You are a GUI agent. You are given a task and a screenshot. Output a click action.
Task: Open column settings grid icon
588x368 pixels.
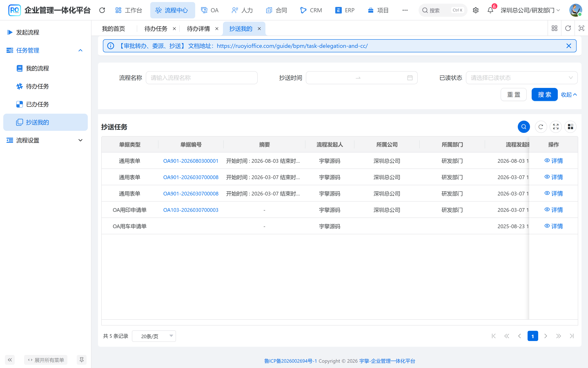570,127
